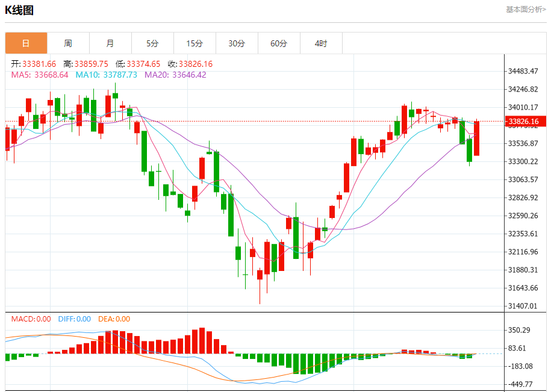Click the DEA:0.00 label
Image resolution: width=554 pixels, height=392 pixels.
click(114, 319)
